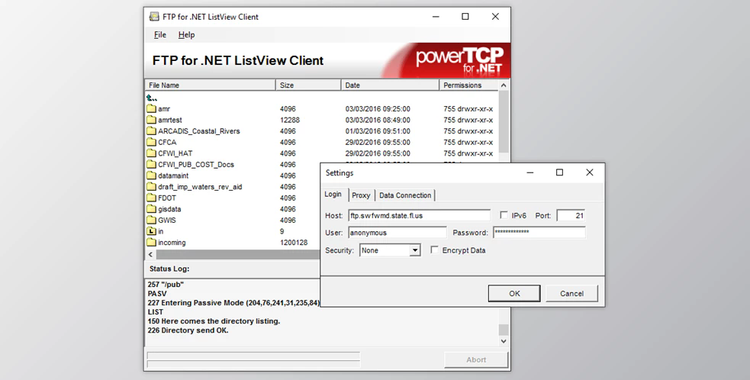Select the FDOT folder icon
The width and height of the screenshot is (750, 380).
[151, 198]
